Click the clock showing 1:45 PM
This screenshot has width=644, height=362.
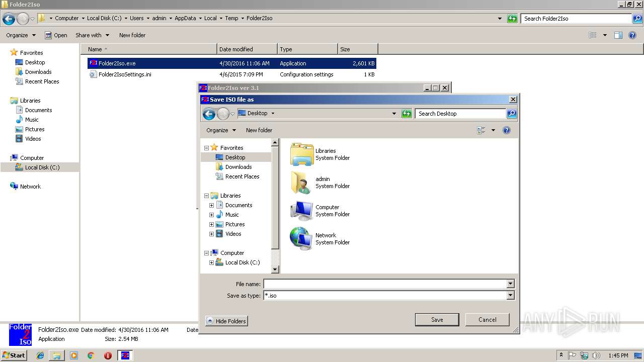coord(618,355)
